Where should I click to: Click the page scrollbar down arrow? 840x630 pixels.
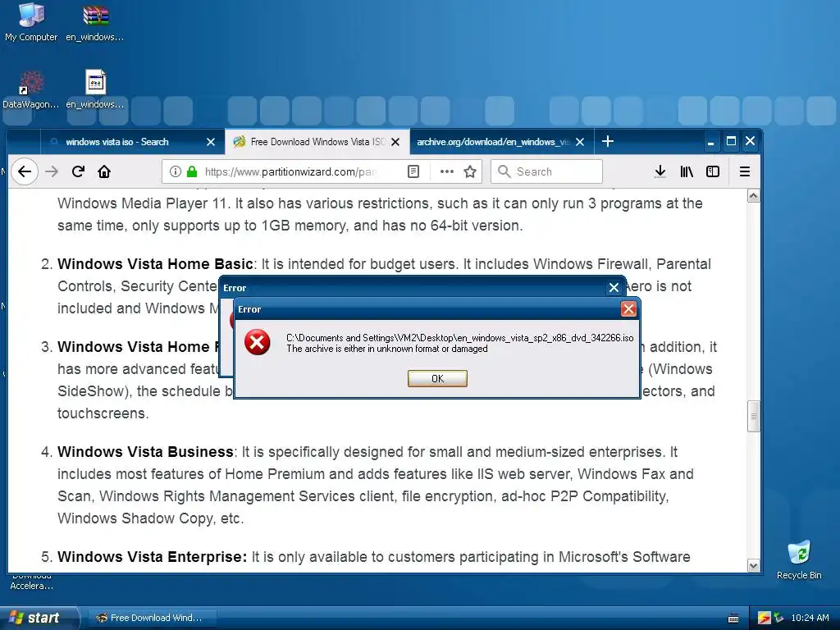pos(753,566)
